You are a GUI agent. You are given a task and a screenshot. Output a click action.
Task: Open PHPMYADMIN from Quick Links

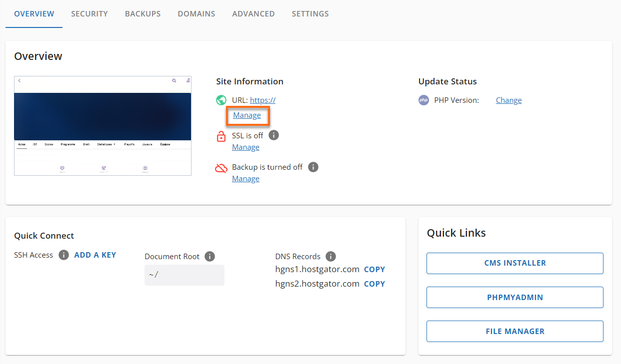point(514,297)
